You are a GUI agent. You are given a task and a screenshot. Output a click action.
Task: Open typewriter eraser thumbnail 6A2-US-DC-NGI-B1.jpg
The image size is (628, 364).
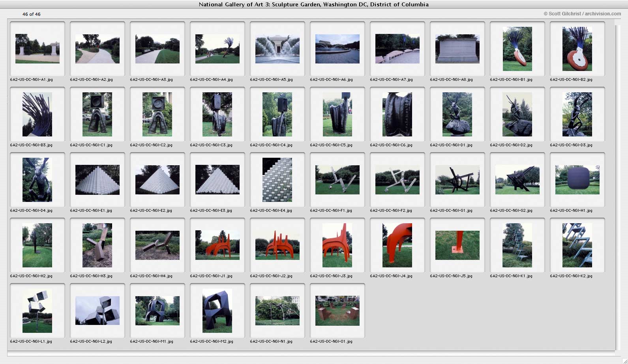pyautogui.click(x=517, y=49)
